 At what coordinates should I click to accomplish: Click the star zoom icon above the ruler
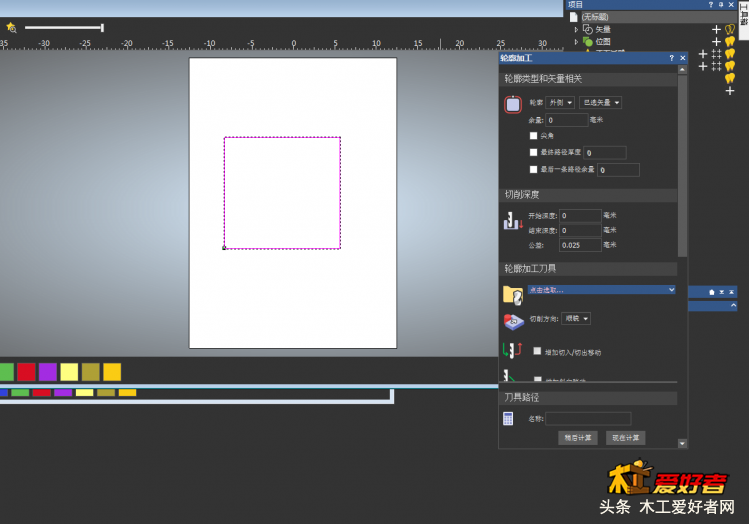point(11,28)
